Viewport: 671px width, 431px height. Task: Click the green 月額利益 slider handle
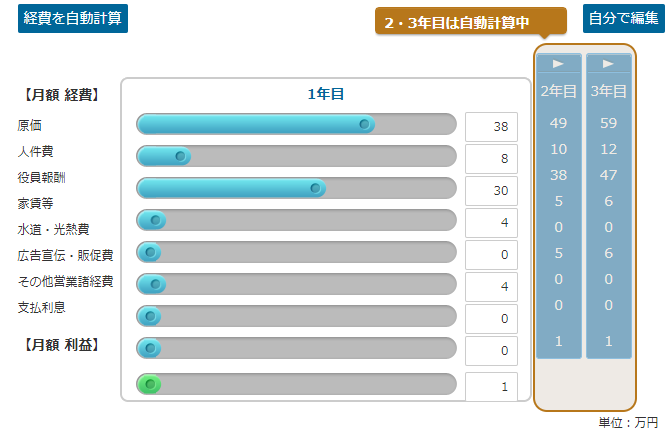(150, 384)
